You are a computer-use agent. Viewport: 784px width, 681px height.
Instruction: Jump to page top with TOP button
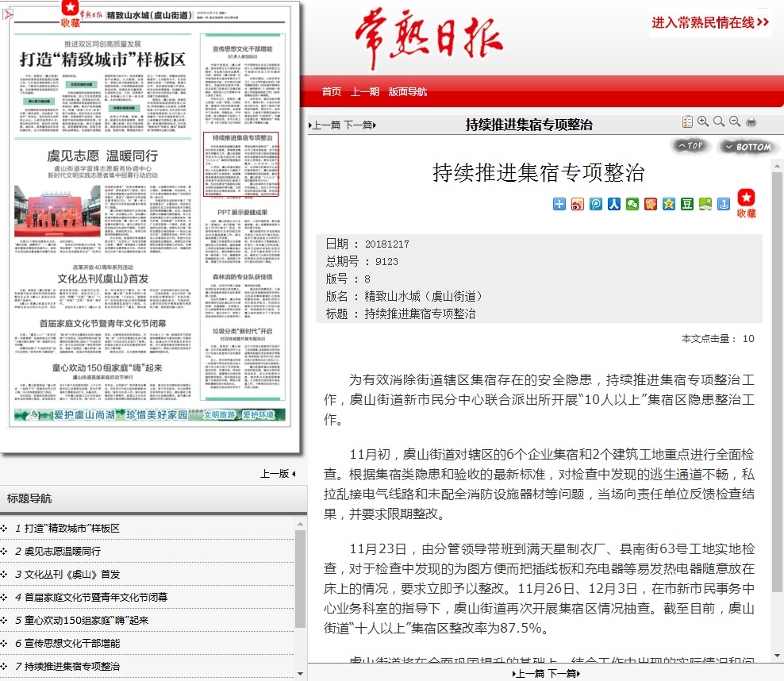point(690,146)
